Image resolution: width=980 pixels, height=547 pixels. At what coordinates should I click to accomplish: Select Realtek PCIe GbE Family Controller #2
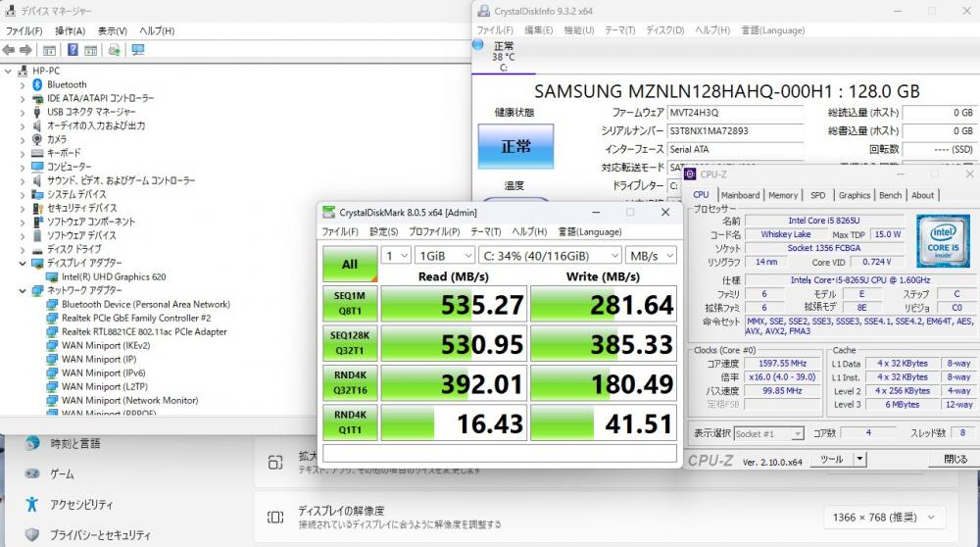(x=136, y=319)
